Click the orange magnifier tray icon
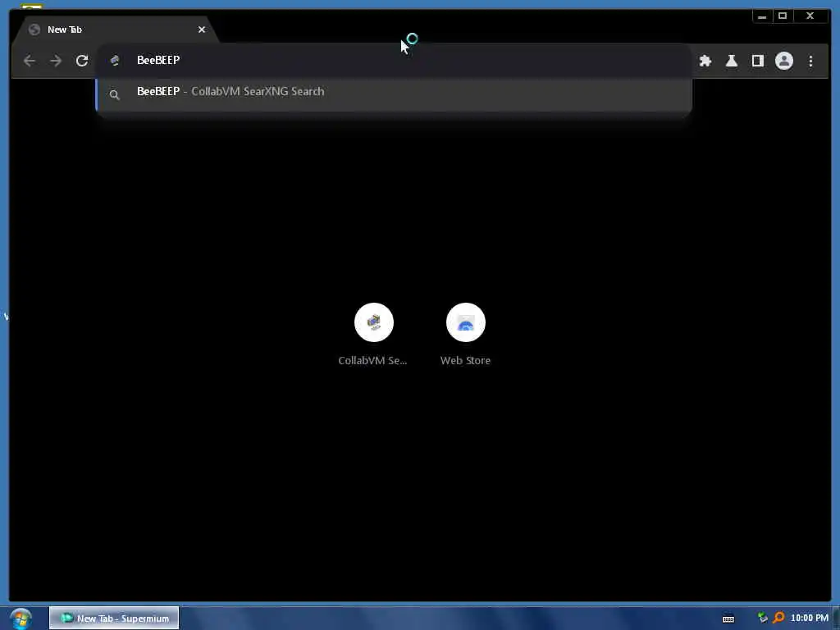Viewport: 840px width, 630px height. (x=779, y=618)
